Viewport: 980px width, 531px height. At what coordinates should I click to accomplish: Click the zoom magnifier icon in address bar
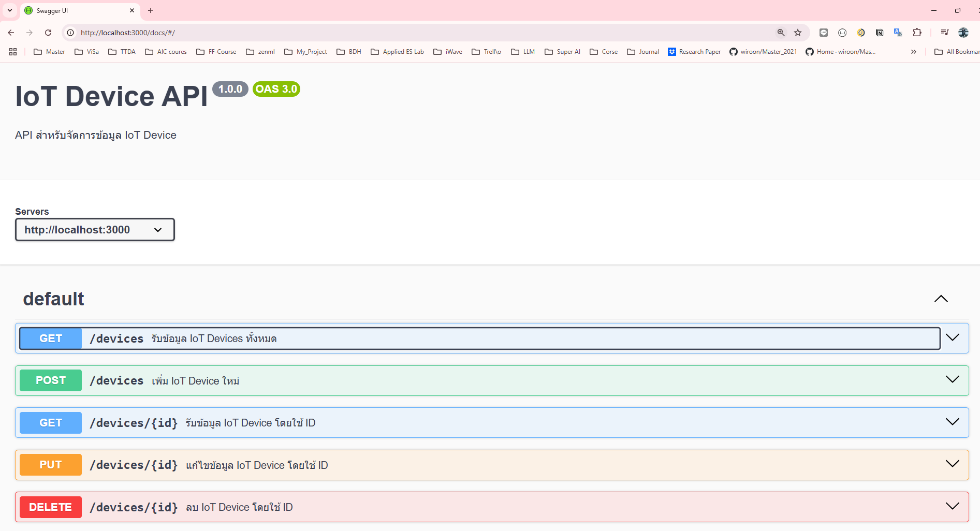pyautogui.click(x=781, y=33)
